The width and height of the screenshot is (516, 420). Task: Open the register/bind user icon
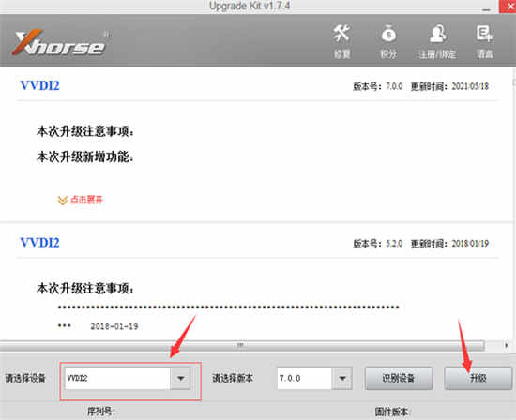(438, 33)
